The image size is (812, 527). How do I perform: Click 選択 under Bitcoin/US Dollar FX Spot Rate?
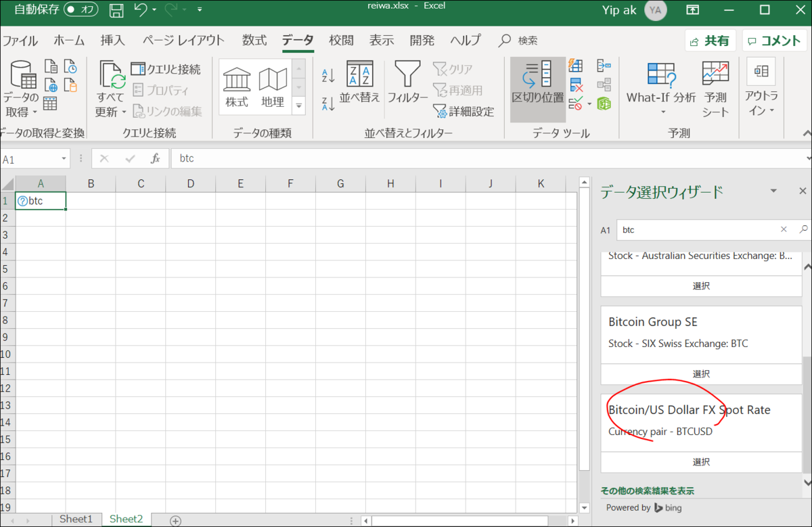pos(701,462)
